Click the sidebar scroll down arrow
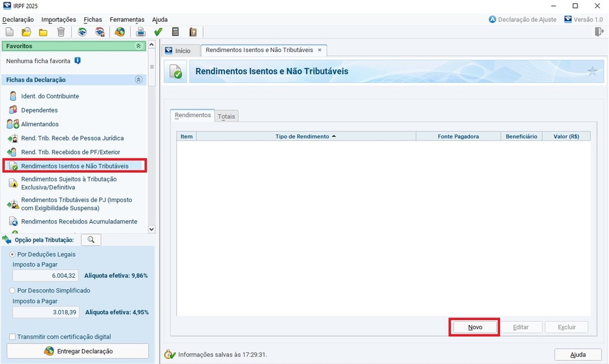609x364 pixels. pos(152,228)
